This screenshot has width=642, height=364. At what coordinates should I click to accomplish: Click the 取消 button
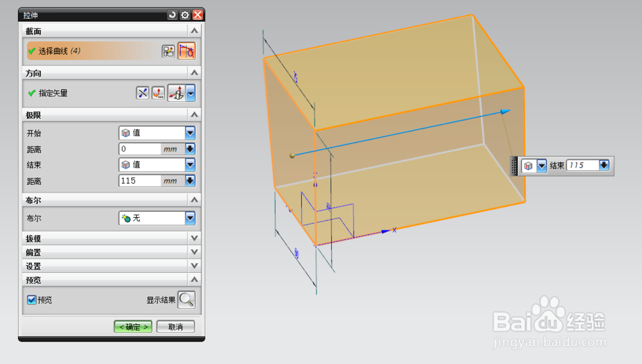176,327
